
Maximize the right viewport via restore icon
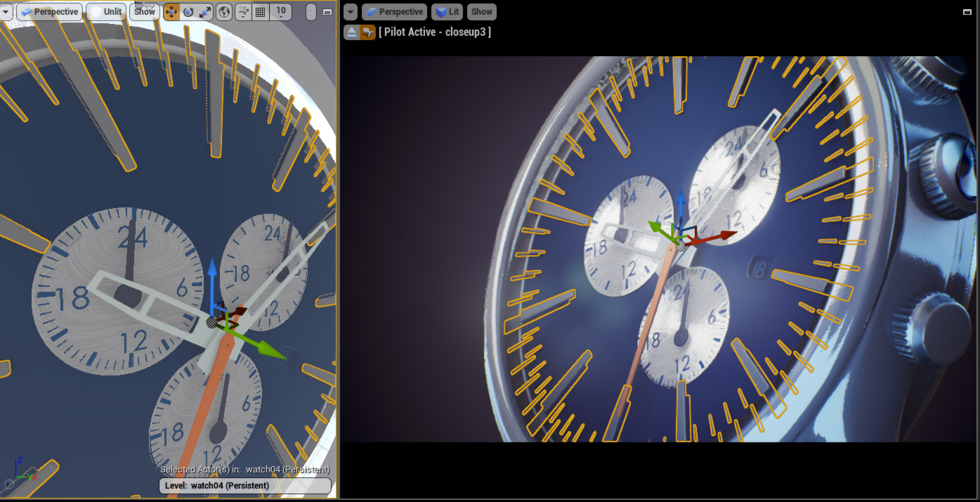(968, 12)
